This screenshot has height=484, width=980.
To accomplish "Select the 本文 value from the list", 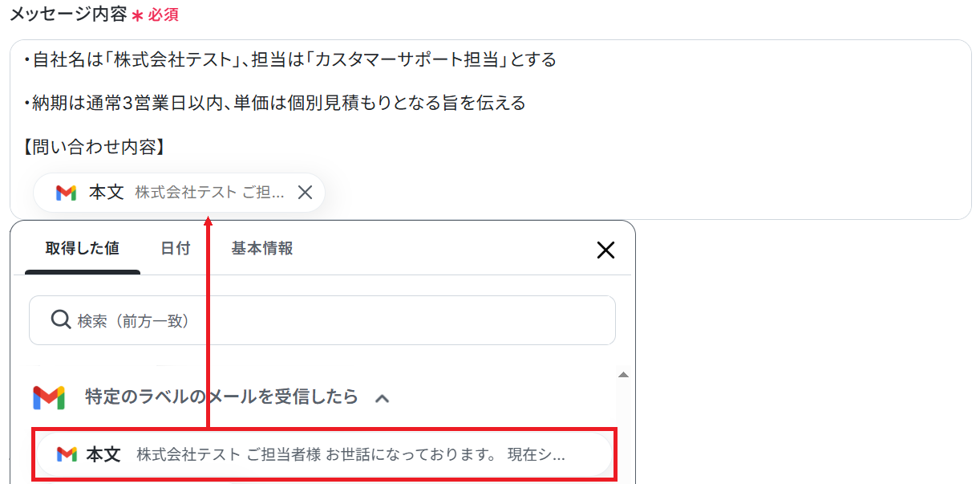I will [324, 455].
